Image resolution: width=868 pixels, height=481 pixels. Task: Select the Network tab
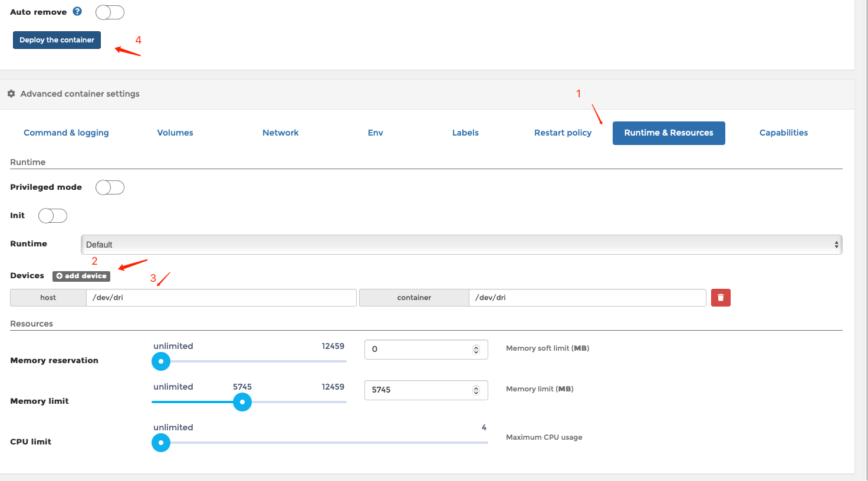click(x=280, y=133)
